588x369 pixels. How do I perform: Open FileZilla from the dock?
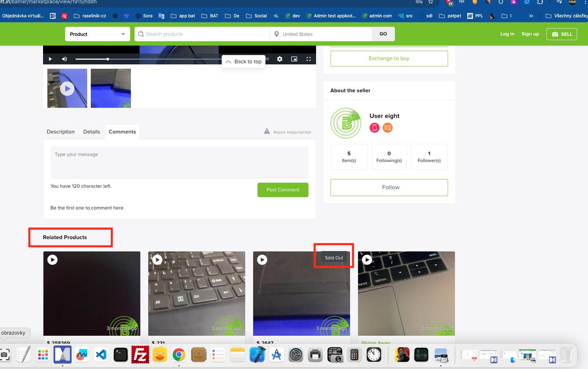point(140,355)
